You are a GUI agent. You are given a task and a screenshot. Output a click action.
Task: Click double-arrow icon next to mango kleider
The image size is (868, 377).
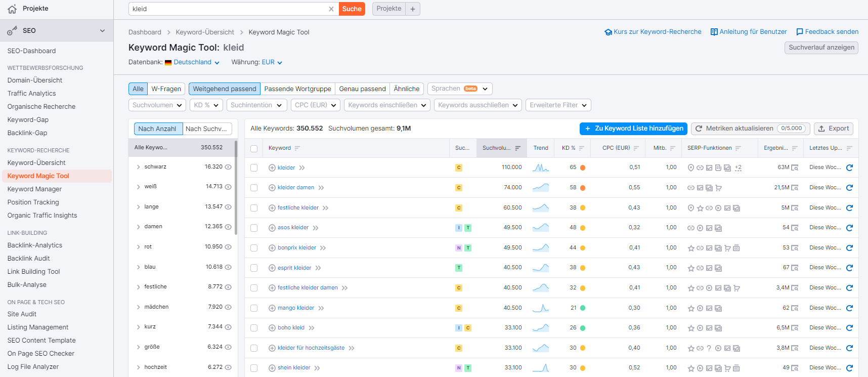(x=321, y=308)
